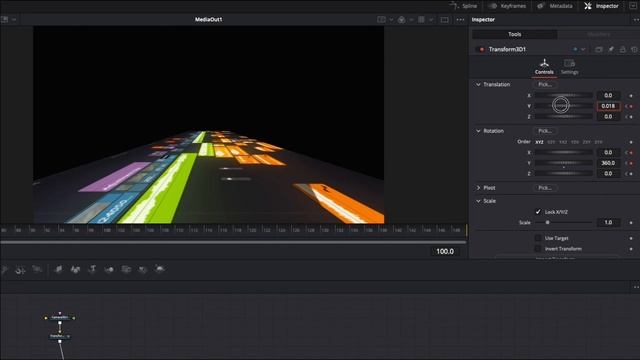Viewport: 640px width, 360px height.
Task: Click the particle emitter tool in toolbar
Action: click(4, 269)
